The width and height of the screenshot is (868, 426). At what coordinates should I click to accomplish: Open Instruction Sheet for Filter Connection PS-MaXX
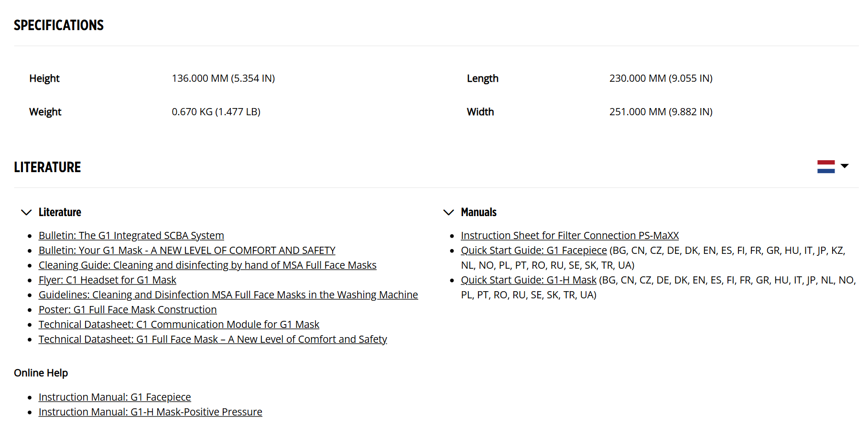570,236
